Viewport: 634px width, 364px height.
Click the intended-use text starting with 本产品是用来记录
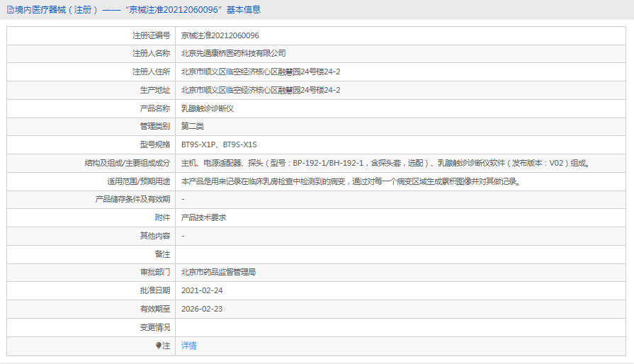click(x=352, y=181)
